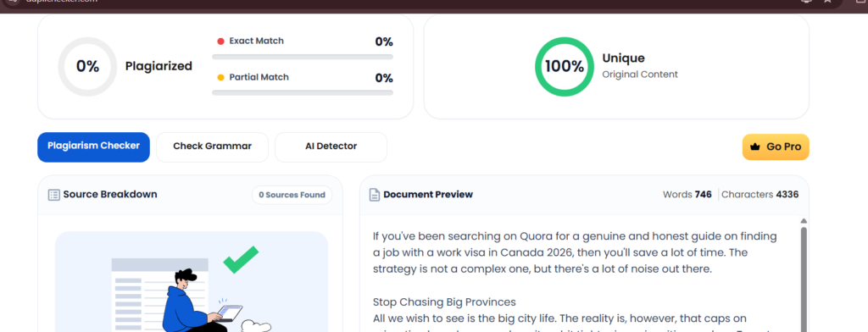Click the 0 Sources Found badge
Image resolution: width=868 pixels, height=332 pixels.
(292, 195)
